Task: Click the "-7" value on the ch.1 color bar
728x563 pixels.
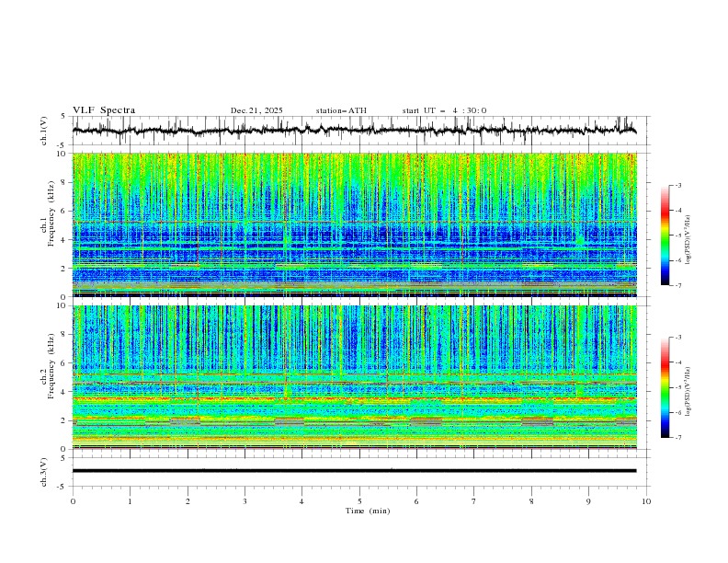Action: 677,285
